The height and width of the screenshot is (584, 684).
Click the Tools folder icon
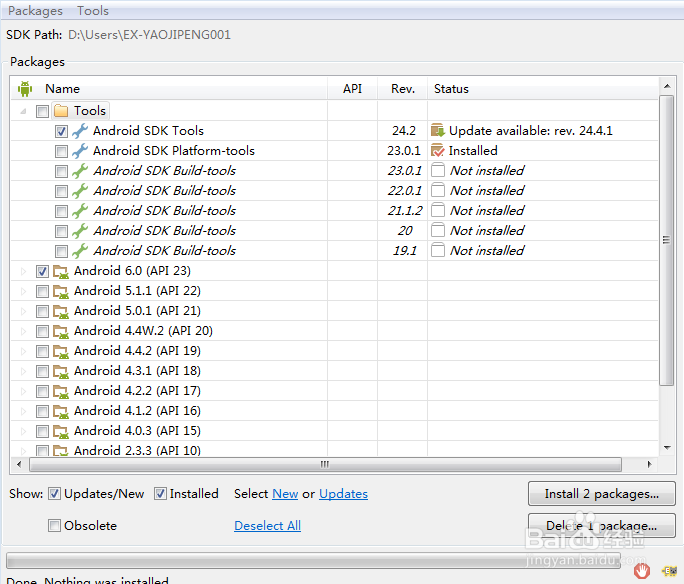pyautogui.click(x=61, y=111)
